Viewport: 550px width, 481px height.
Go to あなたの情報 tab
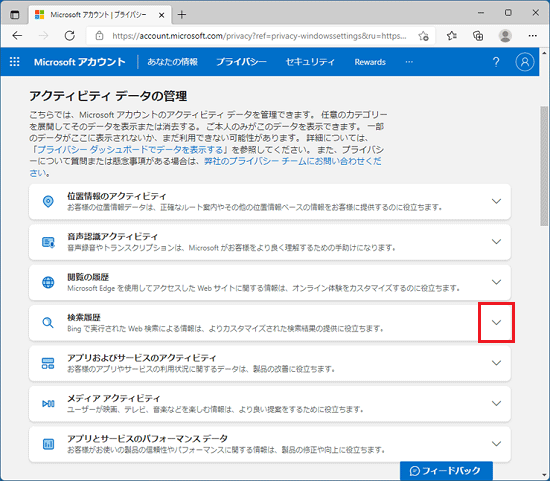click(x=172, y=62)
